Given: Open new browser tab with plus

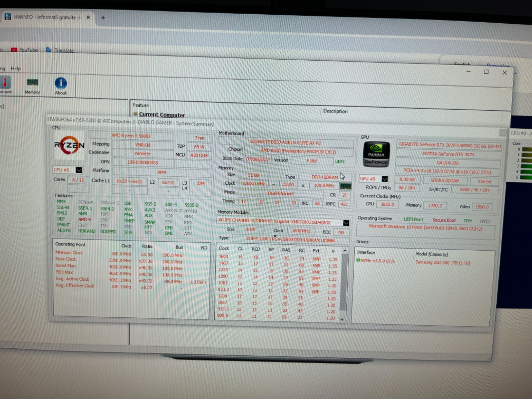Looking at the screenshot, I should point(103,18).
